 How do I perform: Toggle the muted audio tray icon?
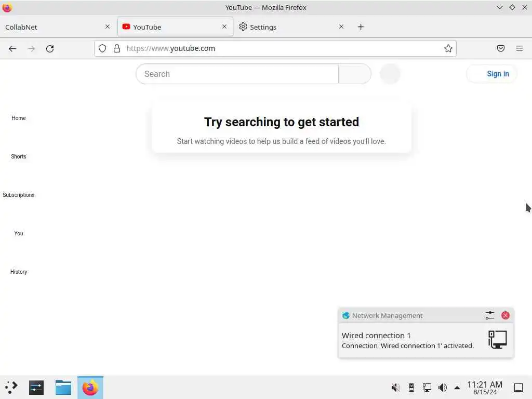[395, 388]
